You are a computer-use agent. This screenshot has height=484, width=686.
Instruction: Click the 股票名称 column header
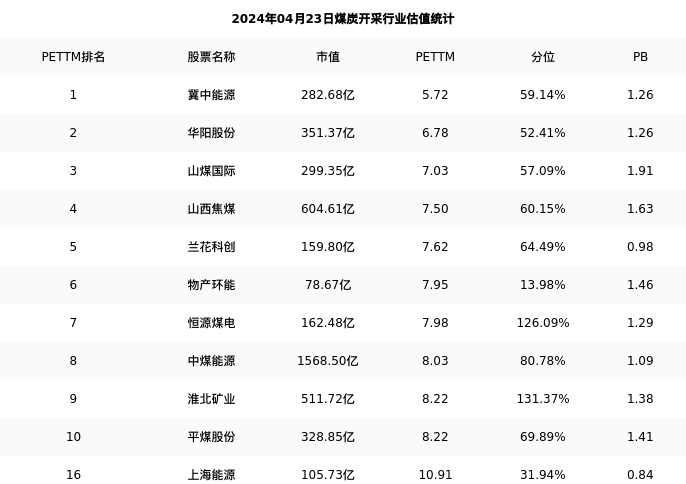pyautogui.click(x=211, y=57)
